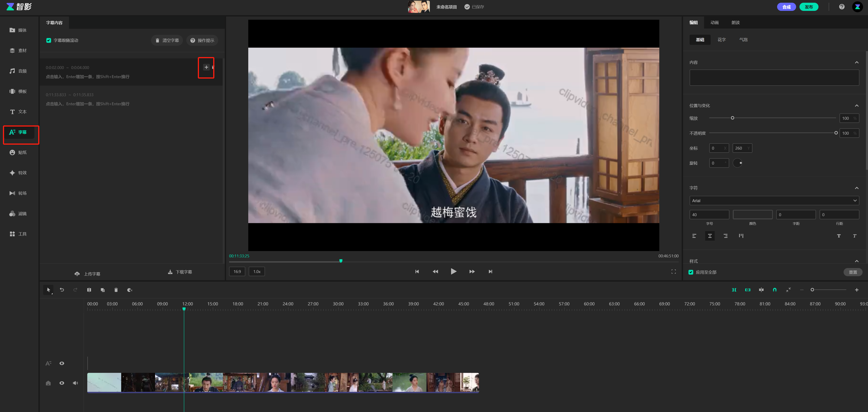Click the speed/freeze icon in timeline toolbar
This screenshot has height=412, width=868.
tap(129, 290)
